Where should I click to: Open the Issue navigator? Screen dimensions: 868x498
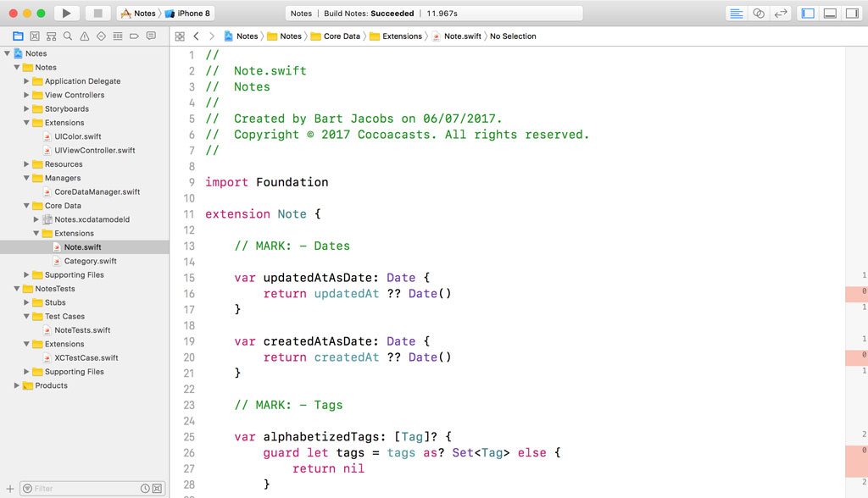coord(84,36)
